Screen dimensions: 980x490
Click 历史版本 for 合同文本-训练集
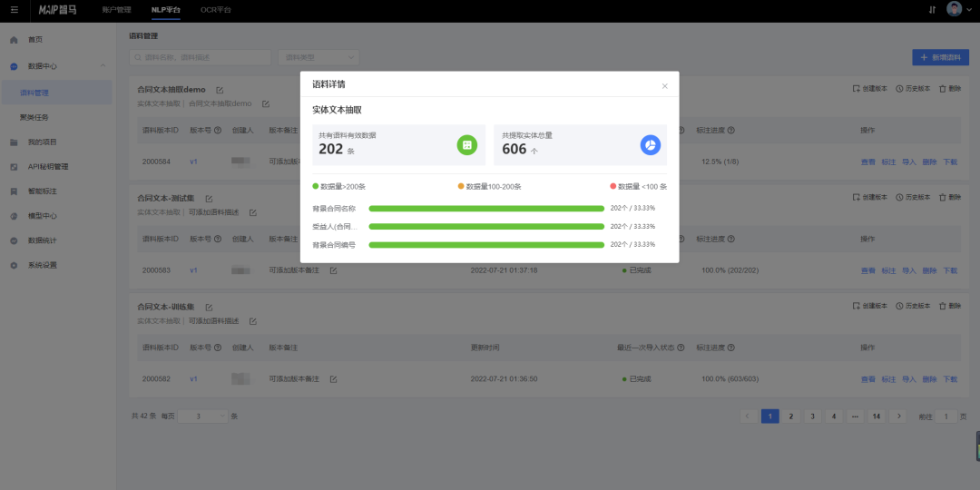(913, 307)
